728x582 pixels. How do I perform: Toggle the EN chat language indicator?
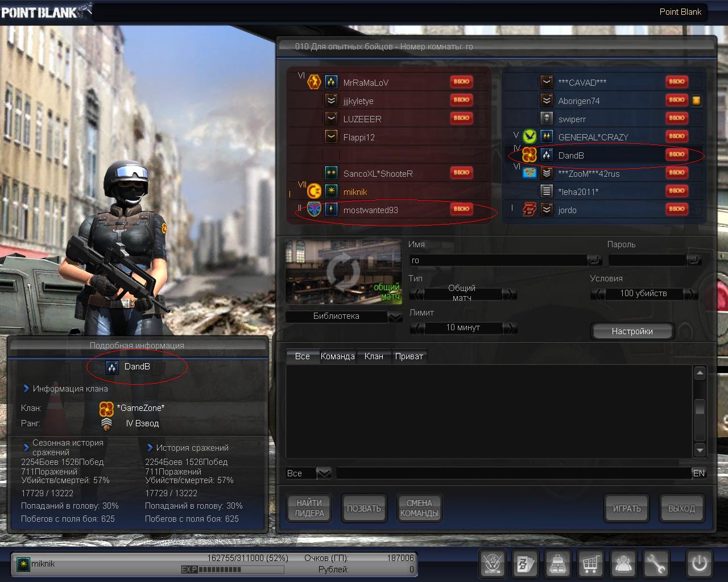tap(698, 473)
